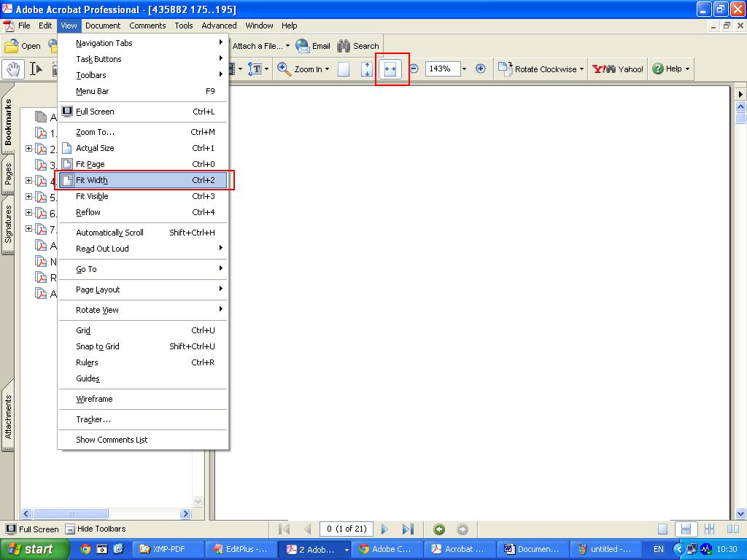This screenshot has width=747, height=560.
Task: Click the zoom out minus button
Action: [414, 69]
